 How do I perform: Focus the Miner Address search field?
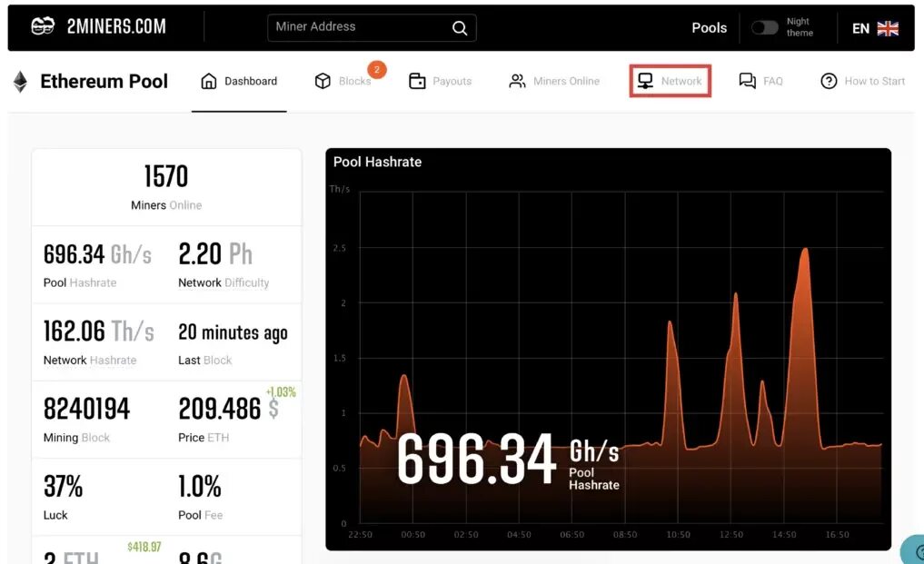point(372,27)
